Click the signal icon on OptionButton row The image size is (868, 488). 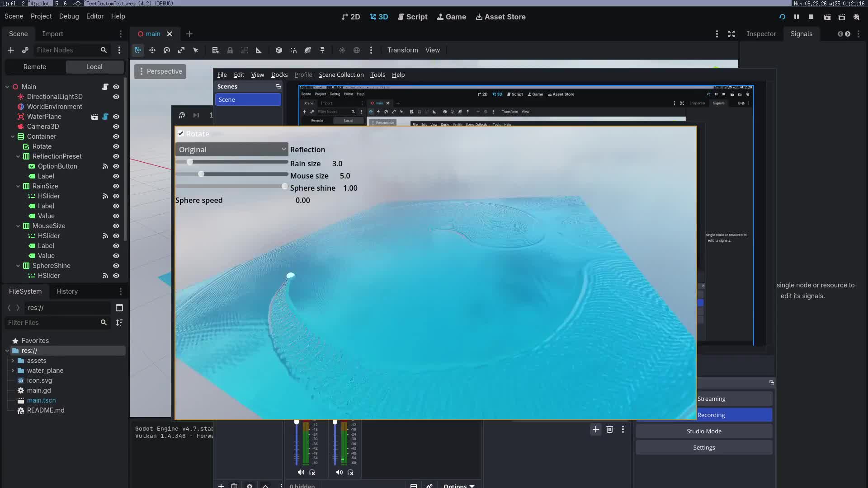[105, 166]
